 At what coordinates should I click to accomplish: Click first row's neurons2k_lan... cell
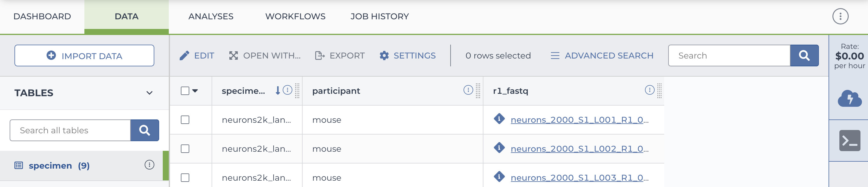click(256, 120)
